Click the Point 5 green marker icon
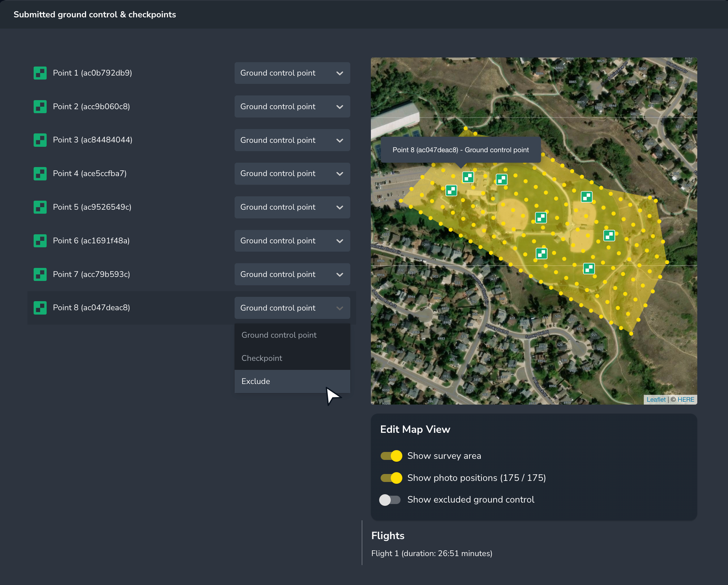The width and height of the screenshot is (728, 585). click(x=40, y=207)
